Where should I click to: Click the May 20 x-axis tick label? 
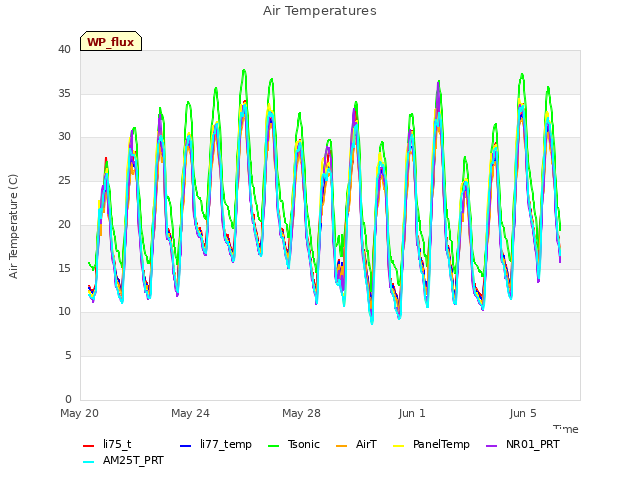tap(80, 413)
